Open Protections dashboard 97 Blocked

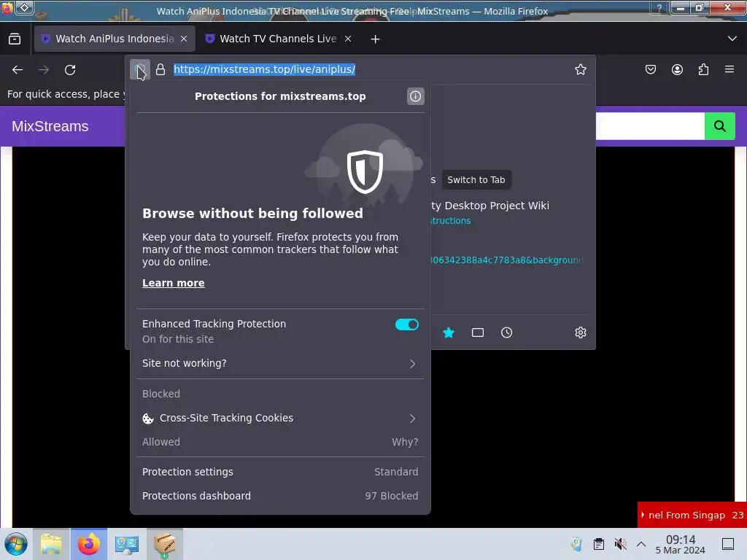pos(280,496)
